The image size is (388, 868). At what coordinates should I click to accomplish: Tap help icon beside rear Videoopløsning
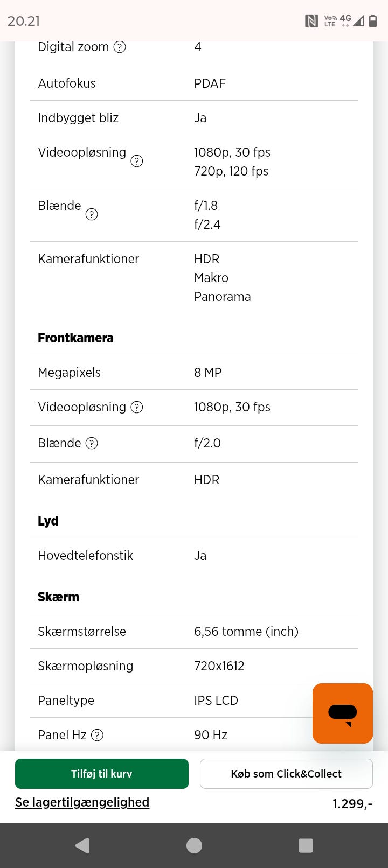click(137, 161)
